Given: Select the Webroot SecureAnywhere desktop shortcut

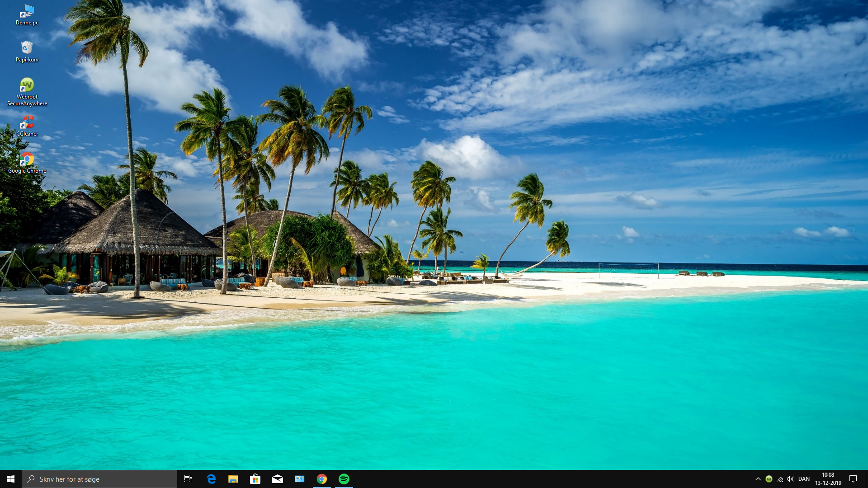Looking at the screenshot, I should pyautogui.click(x=27, y=92).
